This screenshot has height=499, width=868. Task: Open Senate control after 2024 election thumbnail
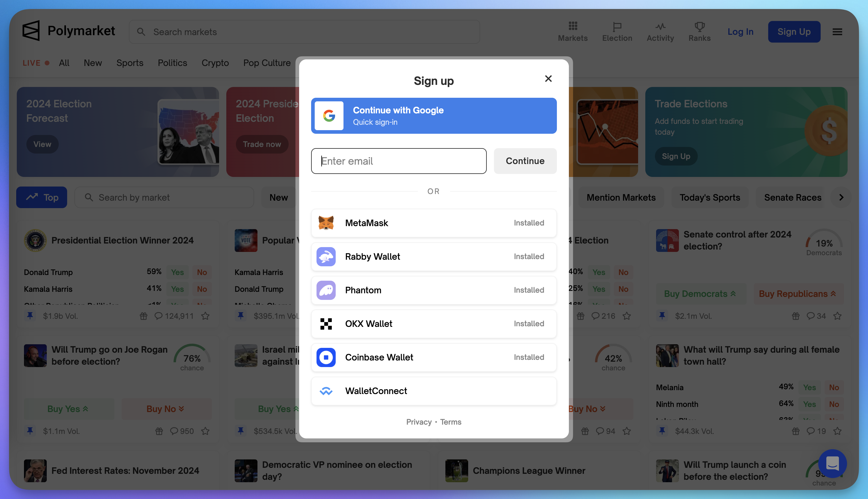tap(667, 240)
